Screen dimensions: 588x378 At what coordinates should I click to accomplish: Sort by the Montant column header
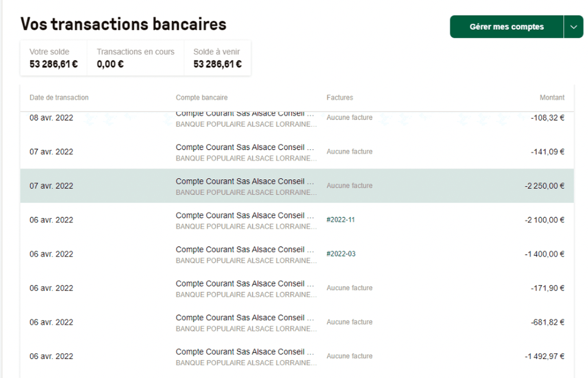552,97
